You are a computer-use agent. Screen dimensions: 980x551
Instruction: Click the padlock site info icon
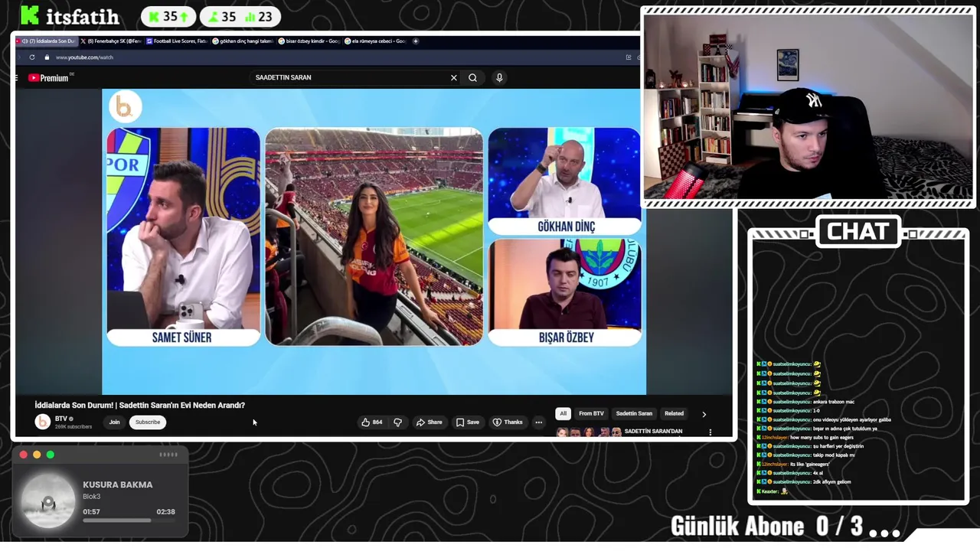[x=47, y=57]
